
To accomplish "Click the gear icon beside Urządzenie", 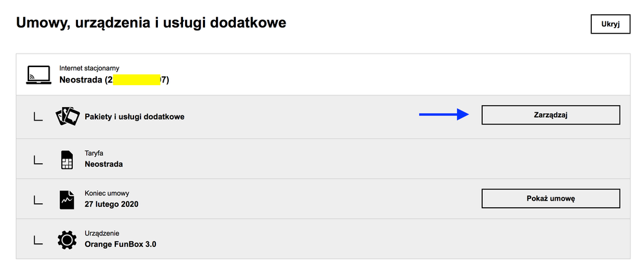I will click(67, 240).
